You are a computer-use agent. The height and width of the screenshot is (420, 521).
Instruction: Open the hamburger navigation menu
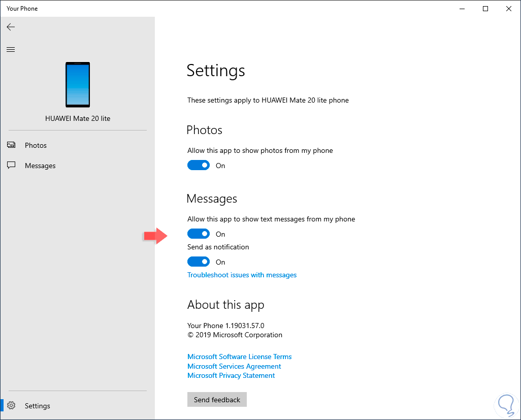[11, 49]
